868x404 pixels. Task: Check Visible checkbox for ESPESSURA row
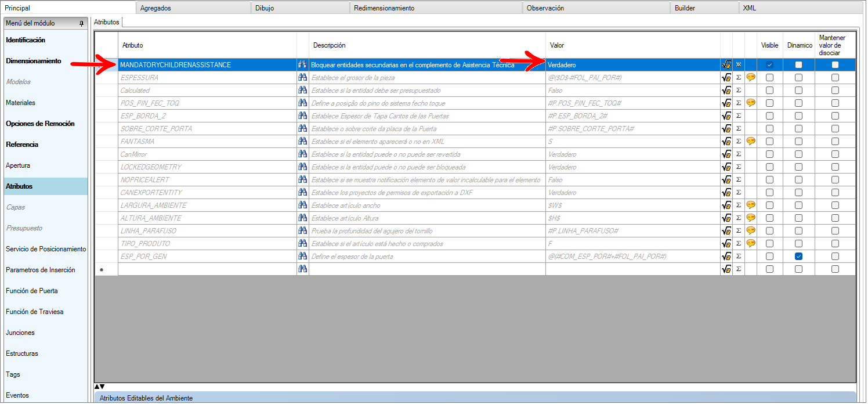[769, 78]
